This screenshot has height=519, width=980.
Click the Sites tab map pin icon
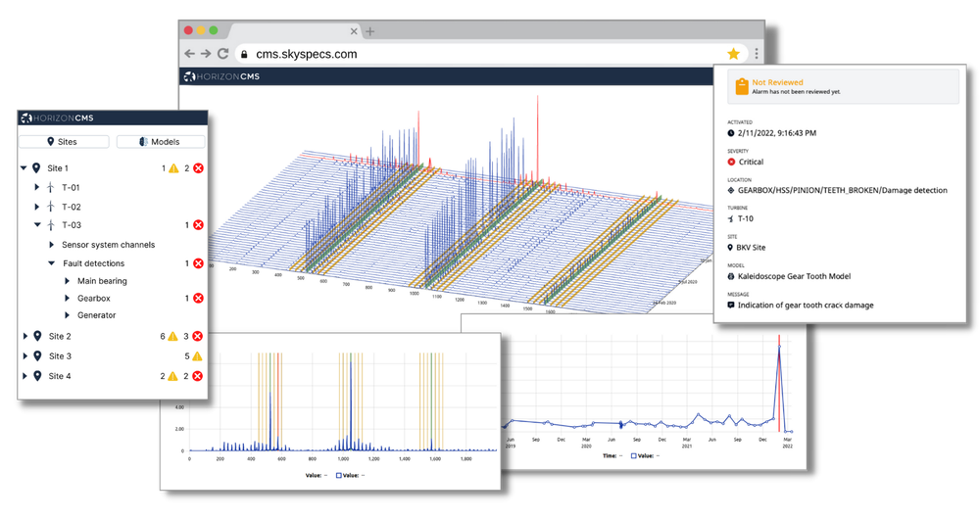pyautogui.click(x=51, y=142)
